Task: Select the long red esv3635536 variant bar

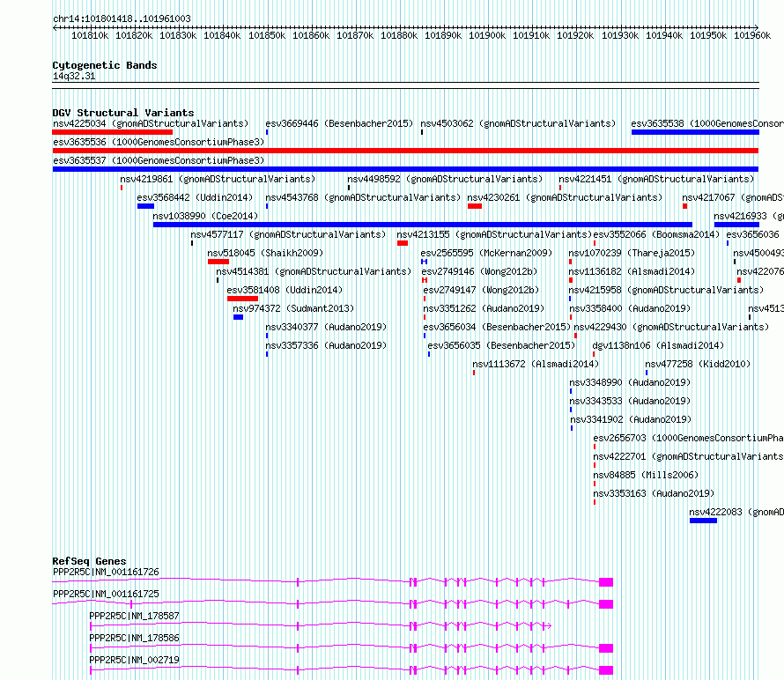Action: pyautogui.click(x=405, y=151)
